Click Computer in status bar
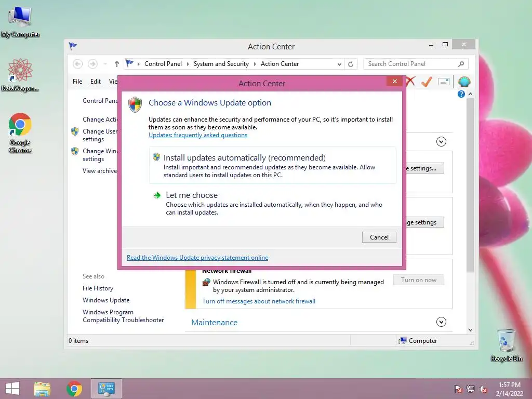Image resolution: width=532 pixels, height=399 pixels. click(418, 341)
